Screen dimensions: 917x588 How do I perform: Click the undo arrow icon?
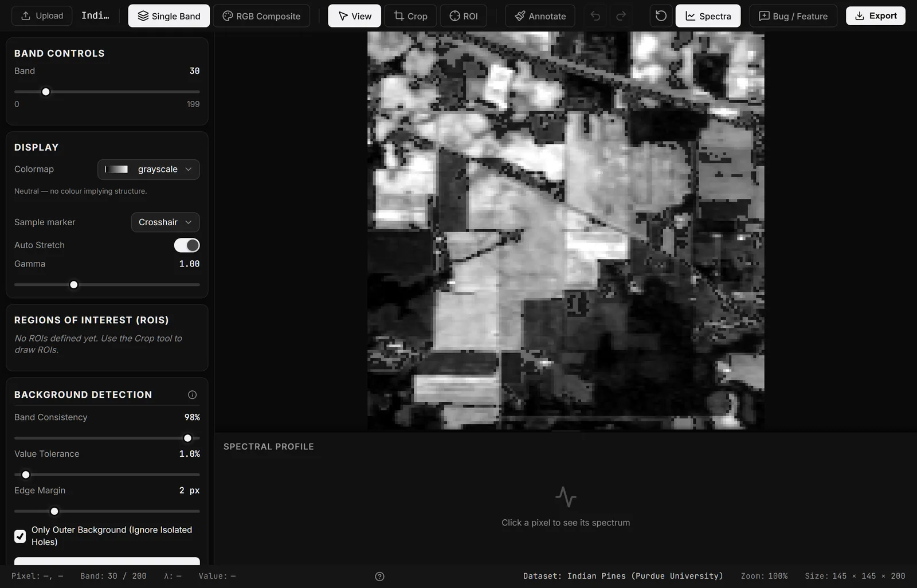click(x=595, y=16)
